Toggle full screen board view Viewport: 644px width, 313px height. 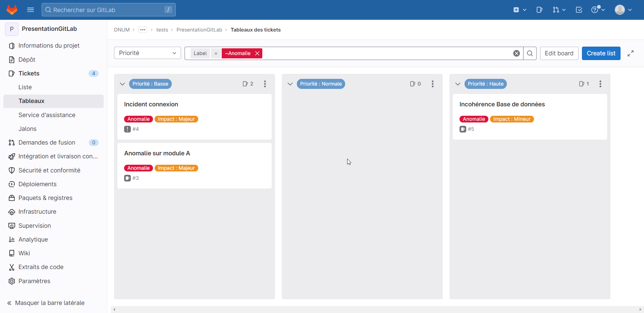coord(631,53)
